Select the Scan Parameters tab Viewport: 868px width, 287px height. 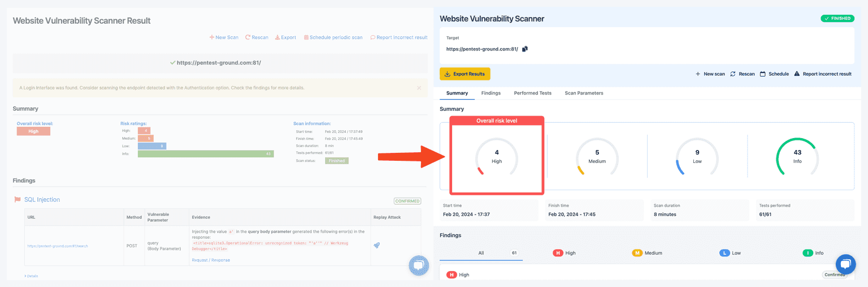click(x=584, y=93)
